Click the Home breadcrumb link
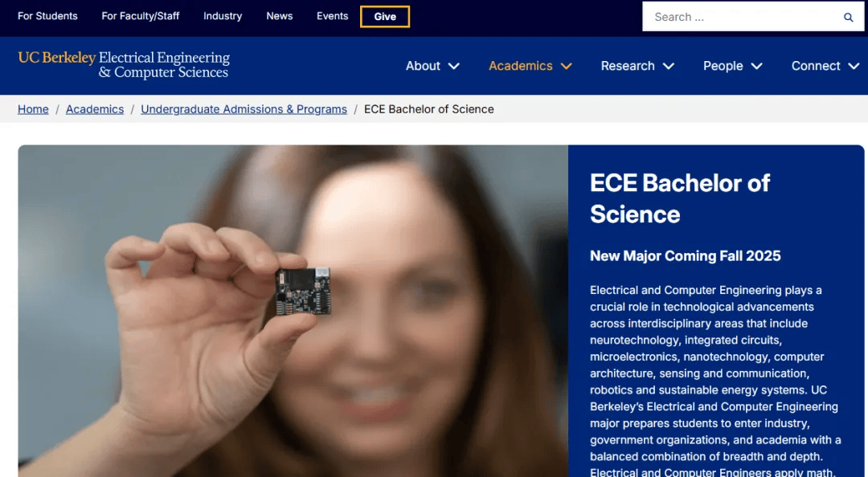The height and width of the screenshot is (477, 868). 33,109
